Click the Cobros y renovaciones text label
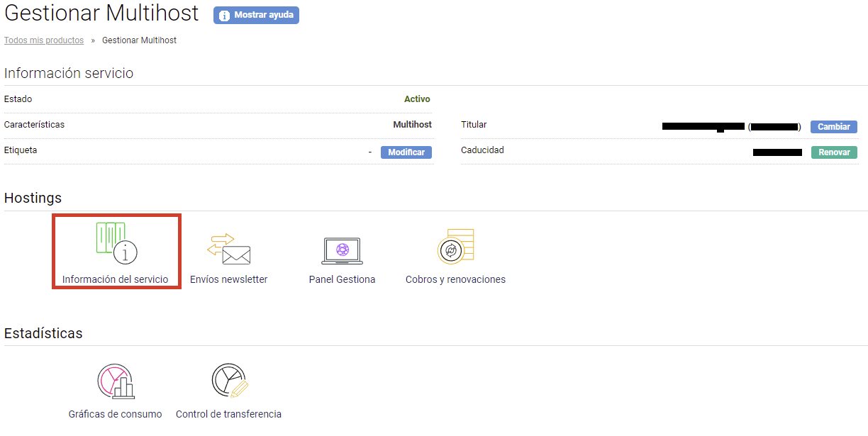This screenshot has height=436, width=868. [455, 279]
